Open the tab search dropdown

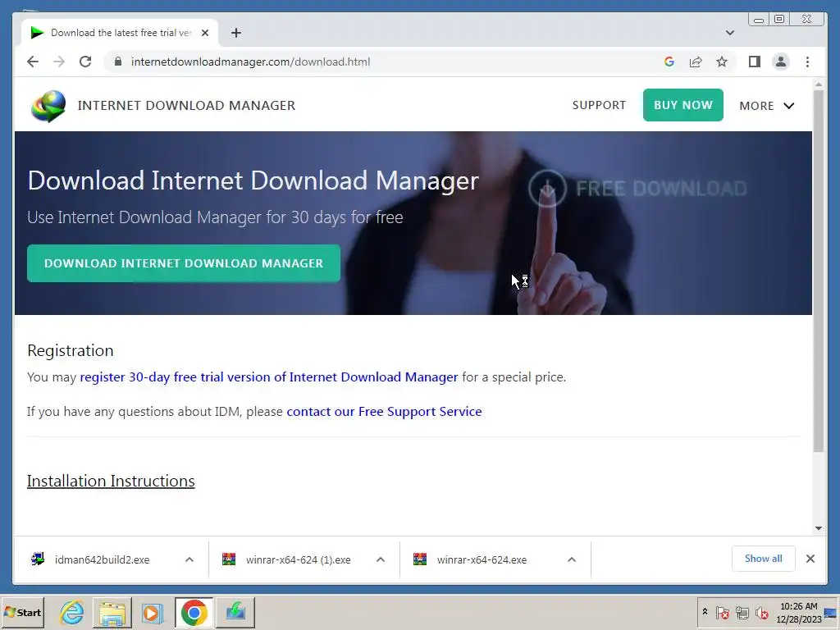tap(729, 33)
